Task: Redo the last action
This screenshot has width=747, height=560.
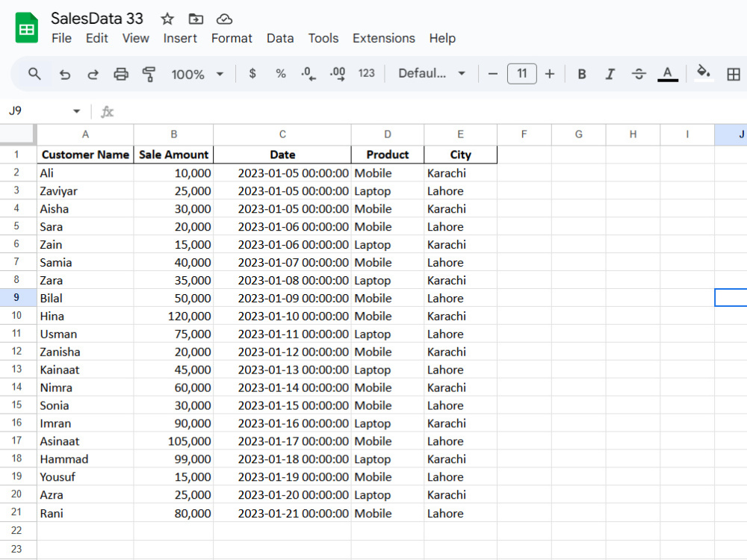Action: (x=93, y=74)
